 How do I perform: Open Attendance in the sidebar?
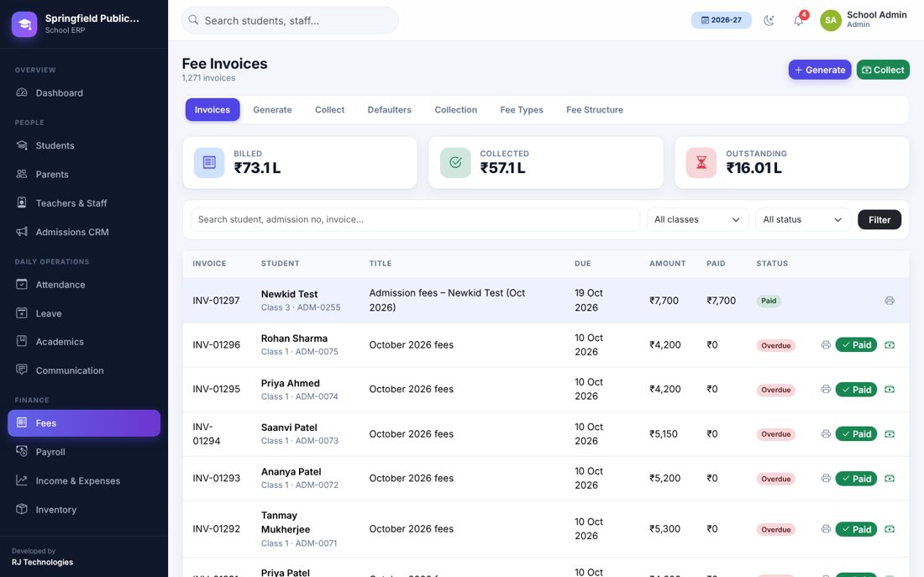pos(84,284)
